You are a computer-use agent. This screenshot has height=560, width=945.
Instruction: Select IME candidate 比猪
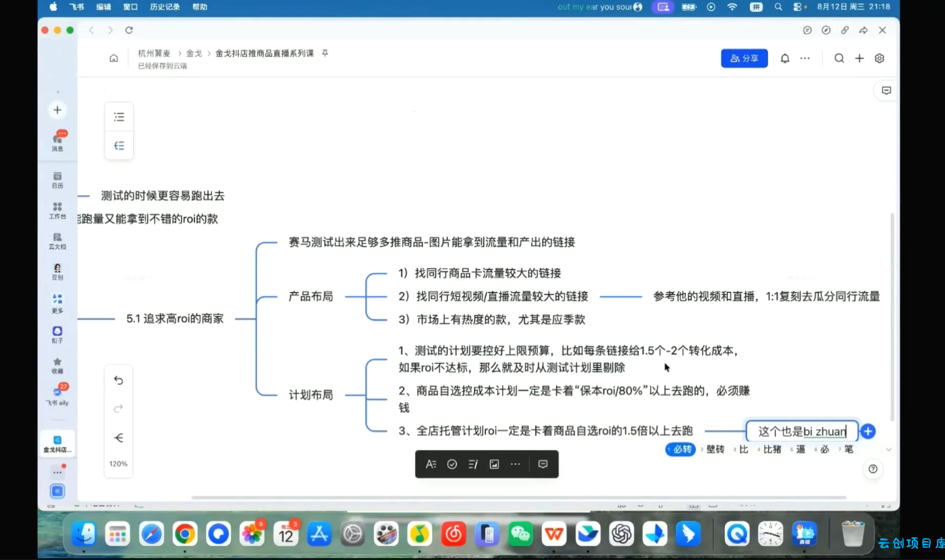[769, 449]
